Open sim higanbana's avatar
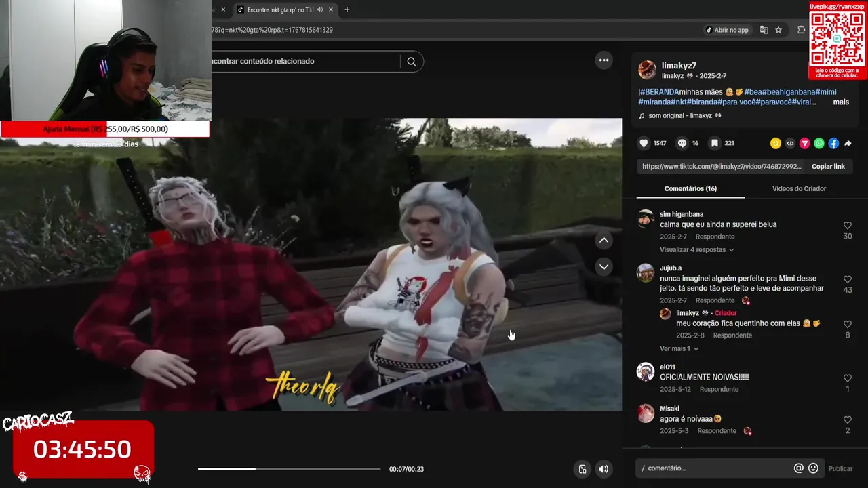This screenshot has height=488, width=868. click(x=646, y=218)
